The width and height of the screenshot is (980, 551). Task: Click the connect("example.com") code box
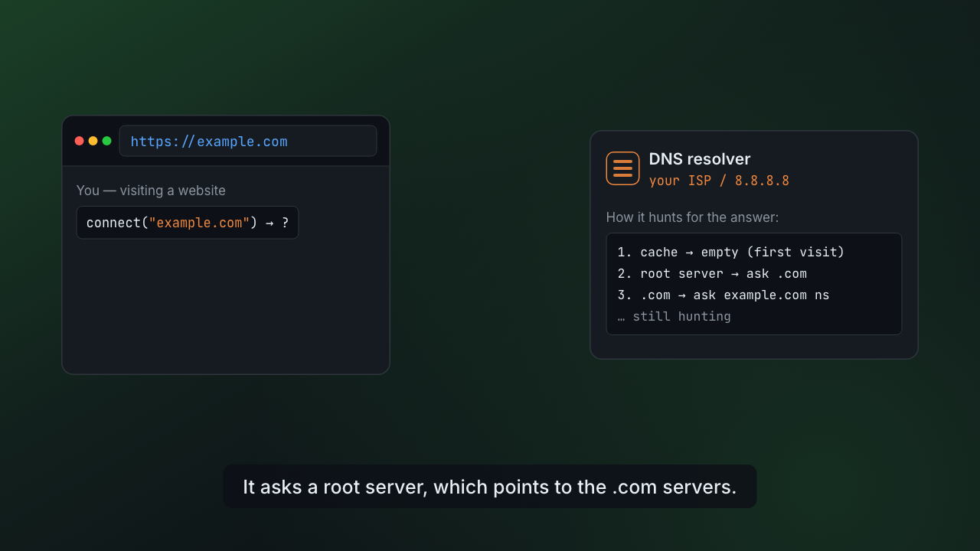pyautogui.click(x=188, y=223)
